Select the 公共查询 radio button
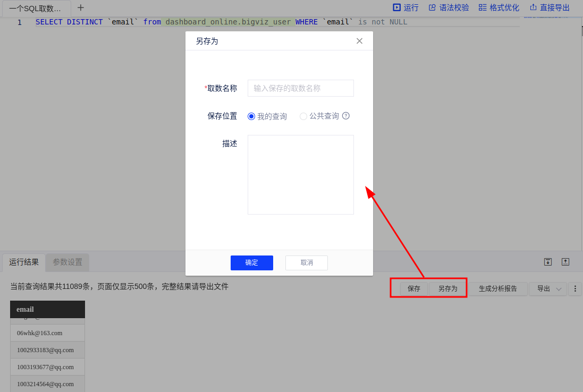The height and width of the screenshot is (392, 583). click(x=303, y=116)
